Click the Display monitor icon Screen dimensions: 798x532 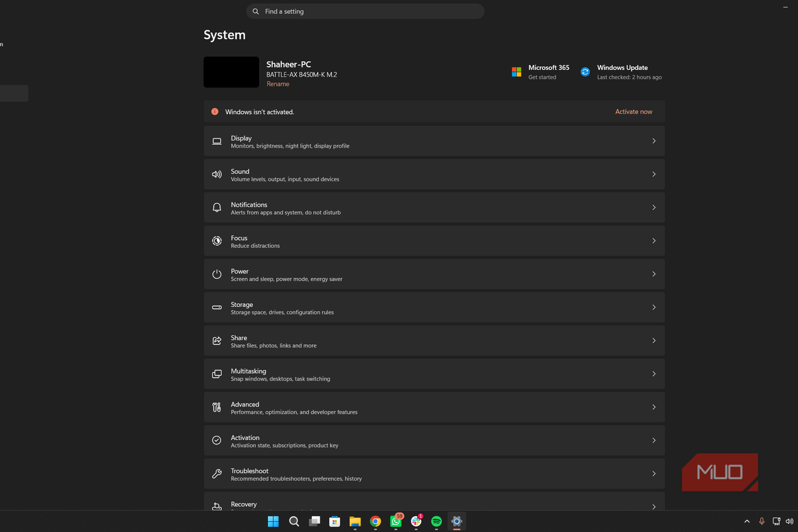(x=217, y=141)
